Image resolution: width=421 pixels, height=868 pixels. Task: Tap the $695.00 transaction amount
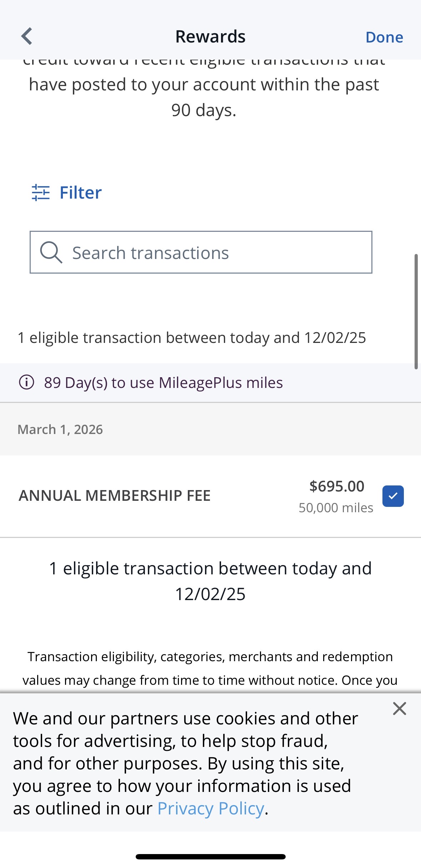[337, 486]
